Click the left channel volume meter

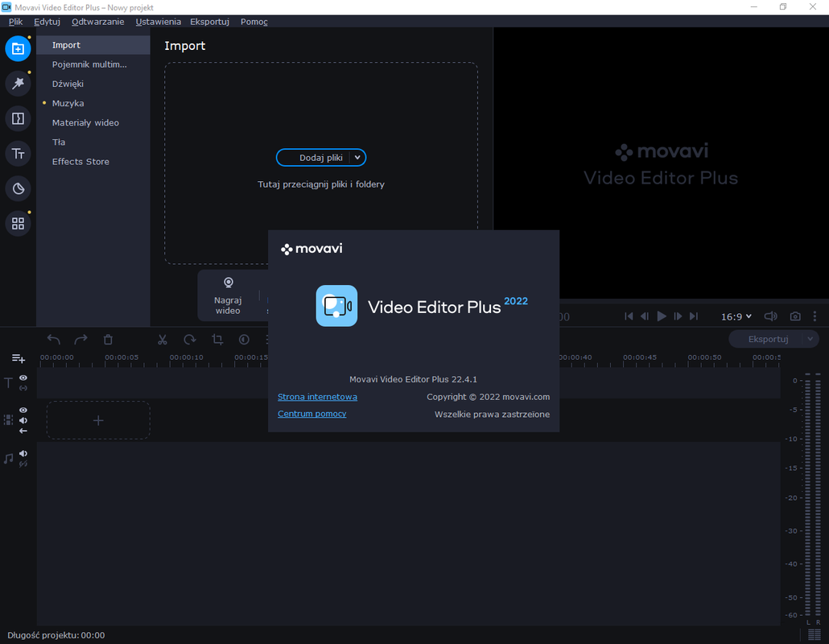808,494
